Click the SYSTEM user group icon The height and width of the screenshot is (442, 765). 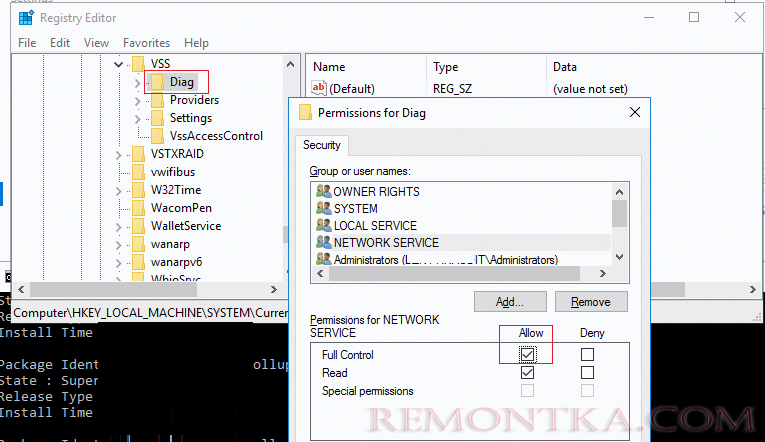click(x=323, y=208)
